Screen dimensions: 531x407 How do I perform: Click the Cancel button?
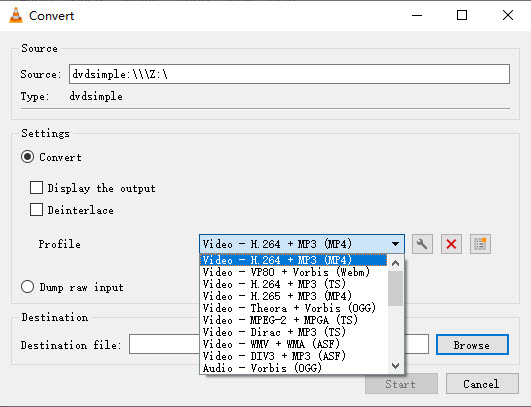pyautogui.click(x=482, y=384)
